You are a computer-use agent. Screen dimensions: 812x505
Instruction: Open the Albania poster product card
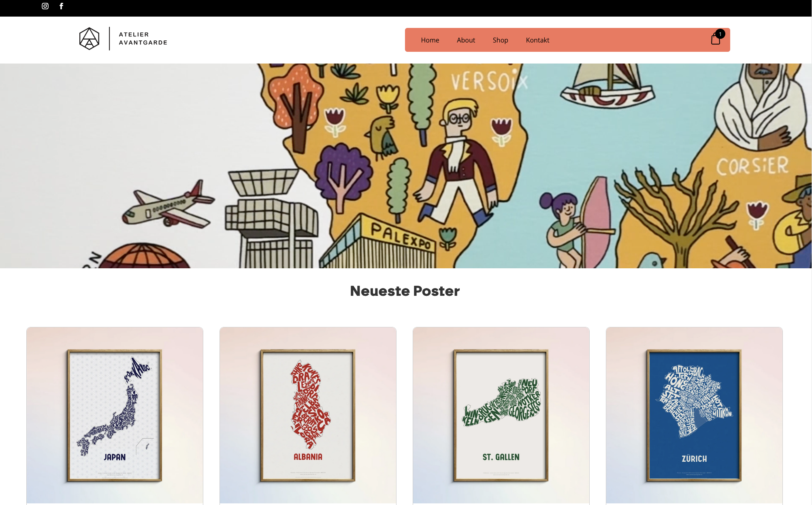pos(308,416)
